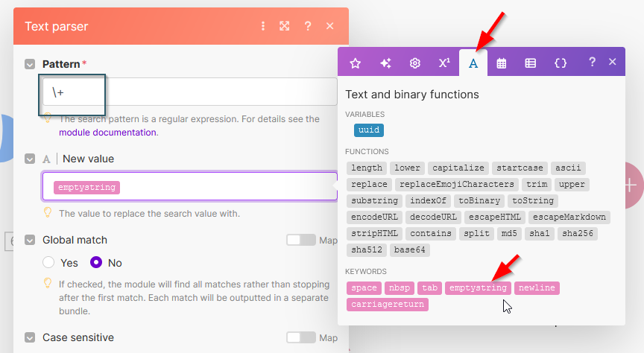Toggle the Global match Map switch

coord(301,240)
